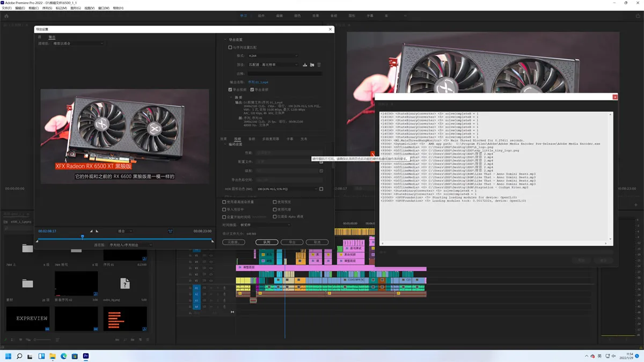The width and height of the screenshot is (644, 362).
Task: Click the new bin folder icon in project panel
Action: (131, 340)
